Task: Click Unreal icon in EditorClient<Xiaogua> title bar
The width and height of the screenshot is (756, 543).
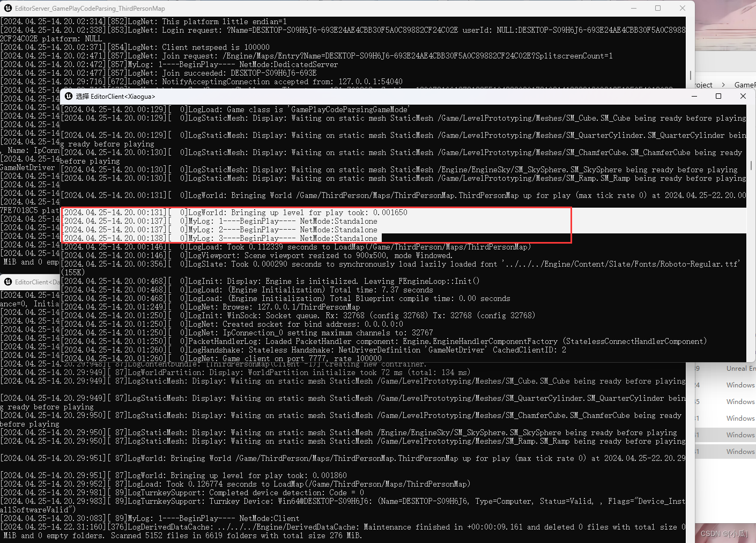Action: click(69, 96)
